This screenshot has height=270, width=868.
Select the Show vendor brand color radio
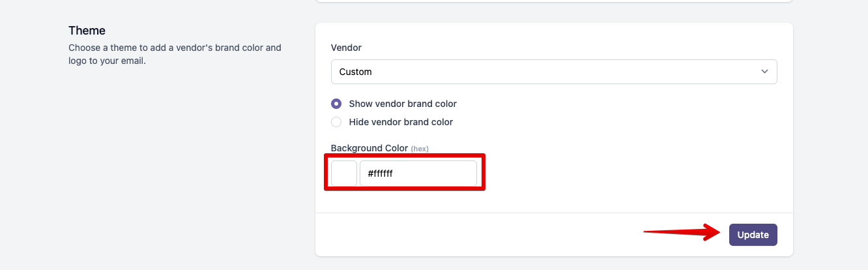336,104
